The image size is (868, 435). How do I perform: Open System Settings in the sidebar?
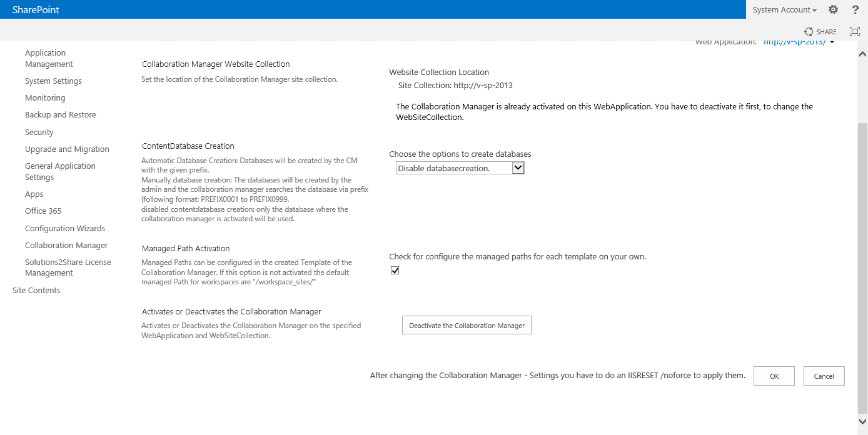[53, 81]
